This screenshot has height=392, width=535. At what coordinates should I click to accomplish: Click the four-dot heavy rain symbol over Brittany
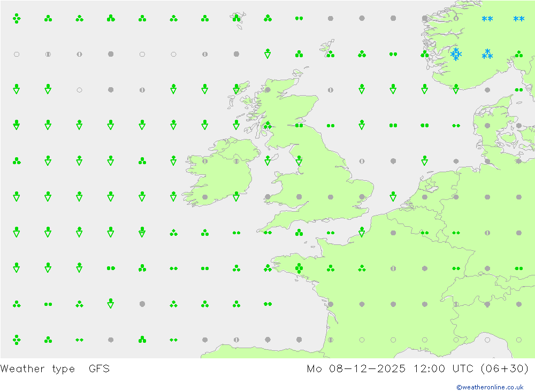click(x=299, y=268)
